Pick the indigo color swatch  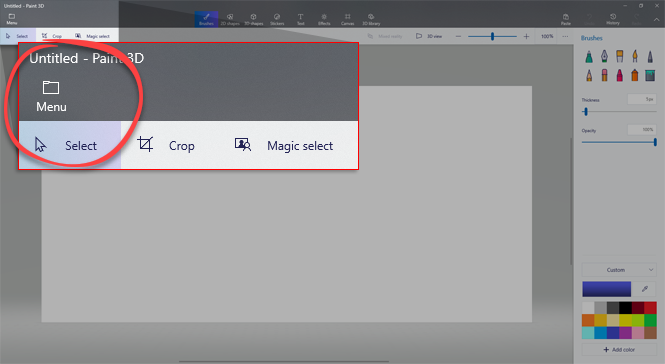(613, 333)
